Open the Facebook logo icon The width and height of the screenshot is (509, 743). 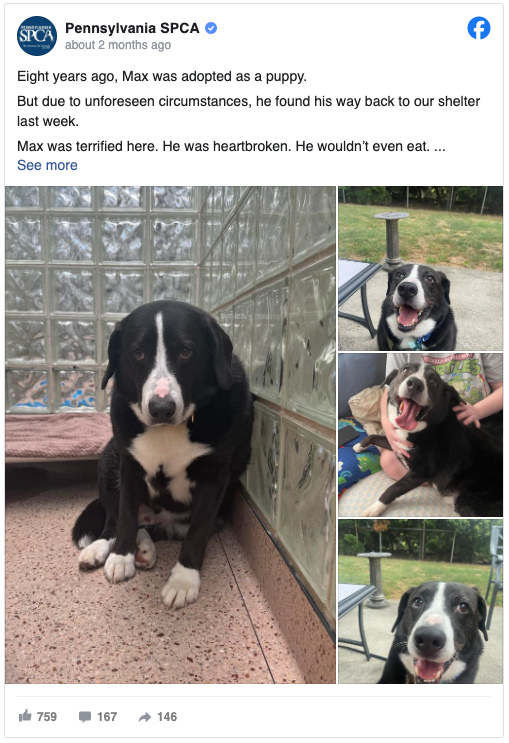point(479,28)
